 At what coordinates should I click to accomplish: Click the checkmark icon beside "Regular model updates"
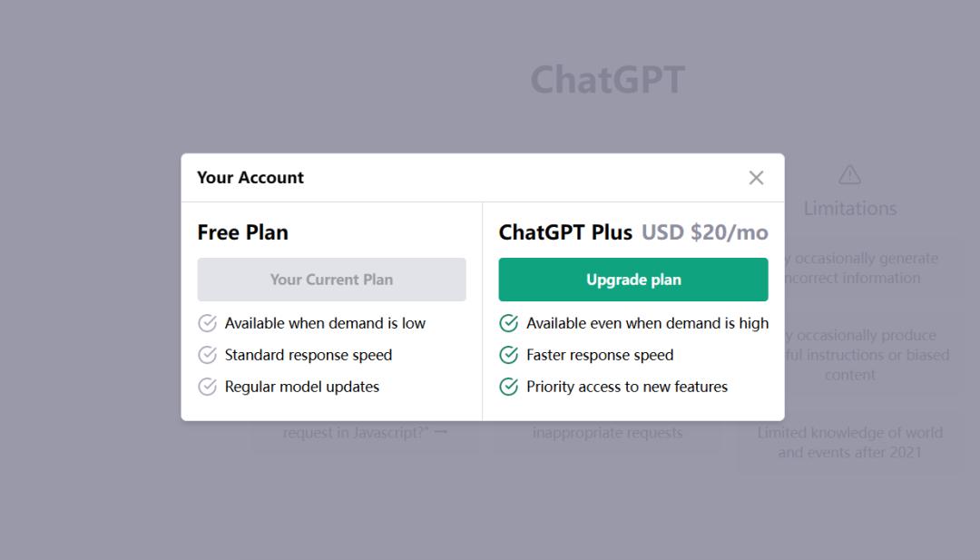[x=207, y=387]
